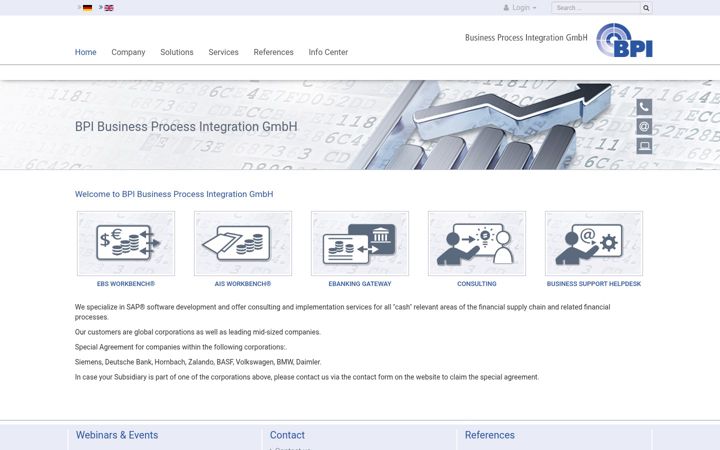Click the 'Special Agreement for companies' line

pyautogui.click(x=181, y=347)
